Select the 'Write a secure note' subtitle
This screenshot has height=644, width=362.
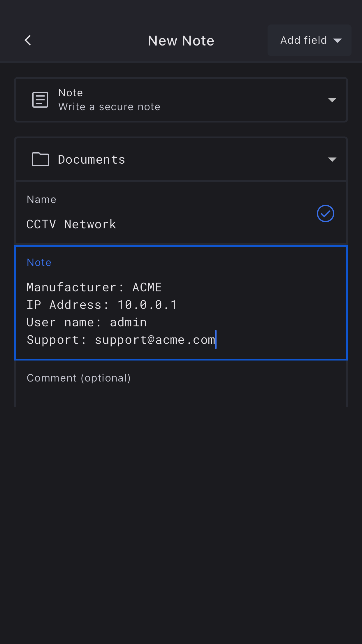click(x=109, y=107)
